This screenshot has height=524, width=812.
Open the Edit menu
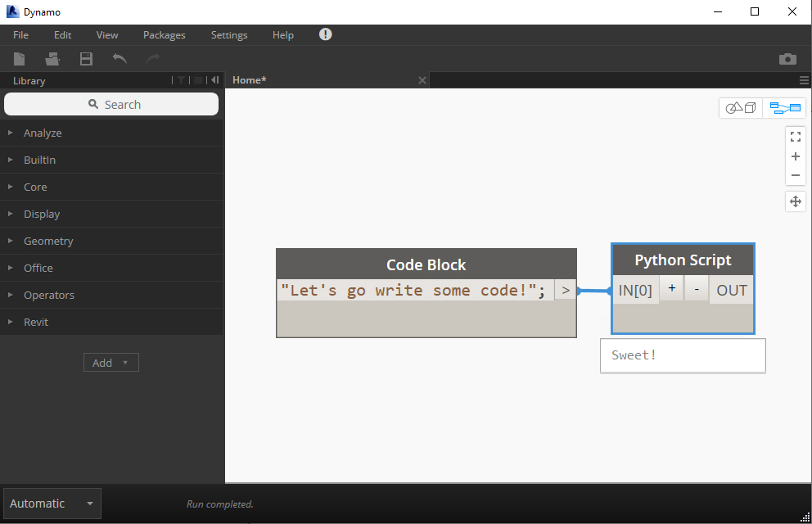point(63,34)
